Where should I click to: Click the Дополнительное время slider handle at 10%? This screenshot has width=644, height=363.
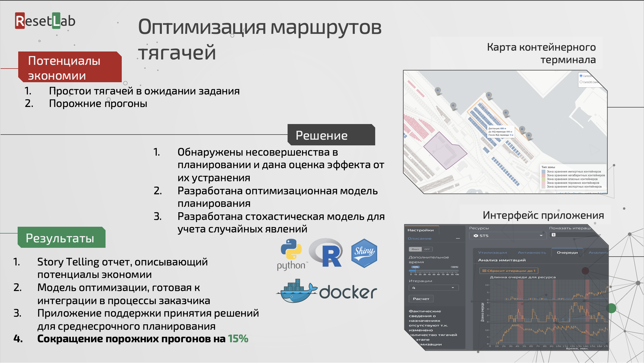pos(416,271)
